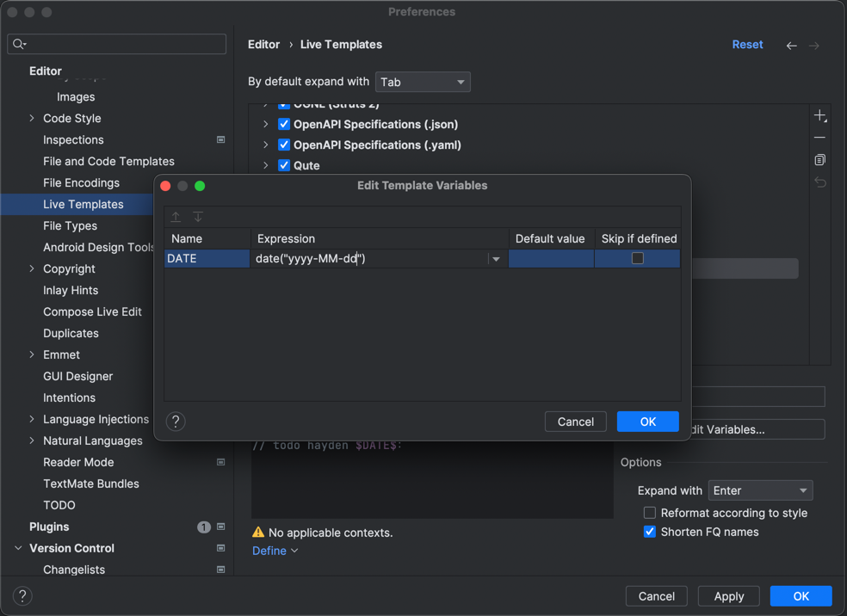Click the move variable down arrow icon
The width and height of the screenshot is (847, 616).
pyautogui.click(x=198, y=218)
